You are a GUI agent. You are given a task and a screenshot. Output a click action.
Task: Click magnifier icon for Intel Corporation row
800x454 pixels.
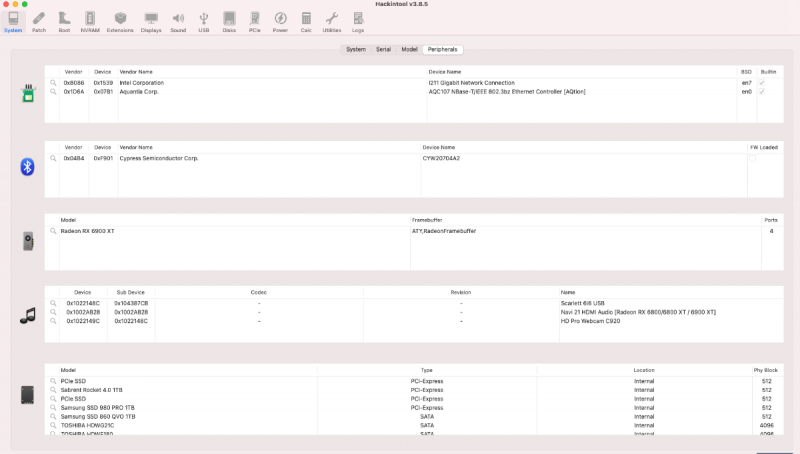(x=53, y=83)
